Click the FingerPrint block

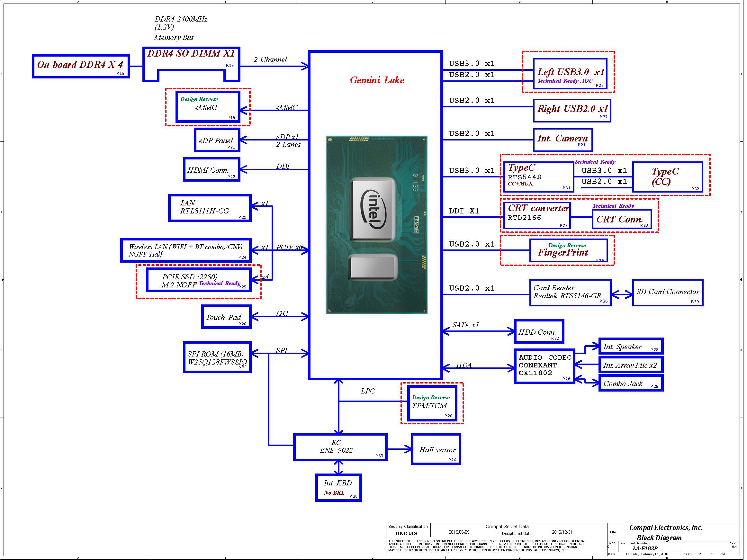click(x=568, y=250)
